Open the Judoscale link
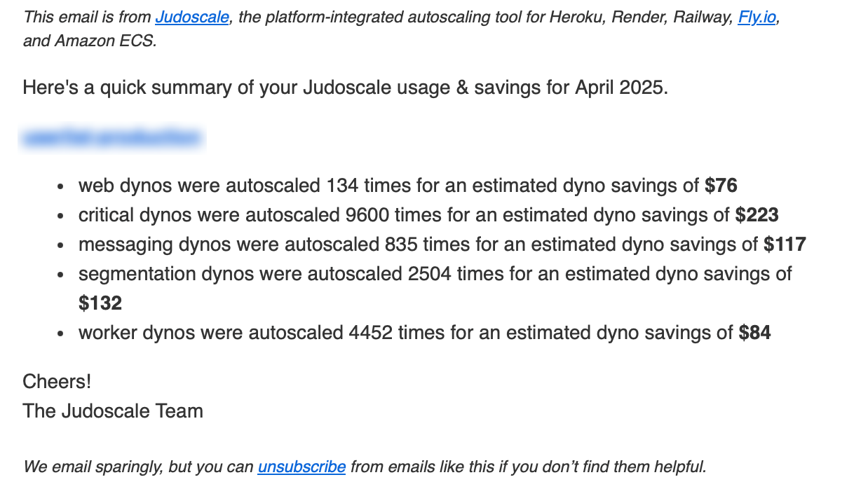This screenshot has width=868, height=489. click(x=191, y=18)
